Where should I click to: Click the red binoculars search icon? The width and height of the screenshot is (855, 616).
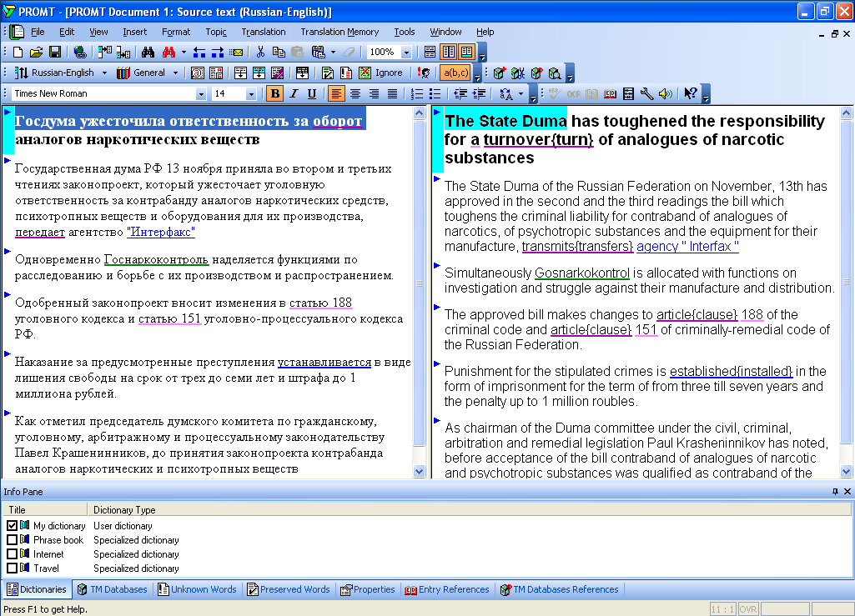pos(168,53)
